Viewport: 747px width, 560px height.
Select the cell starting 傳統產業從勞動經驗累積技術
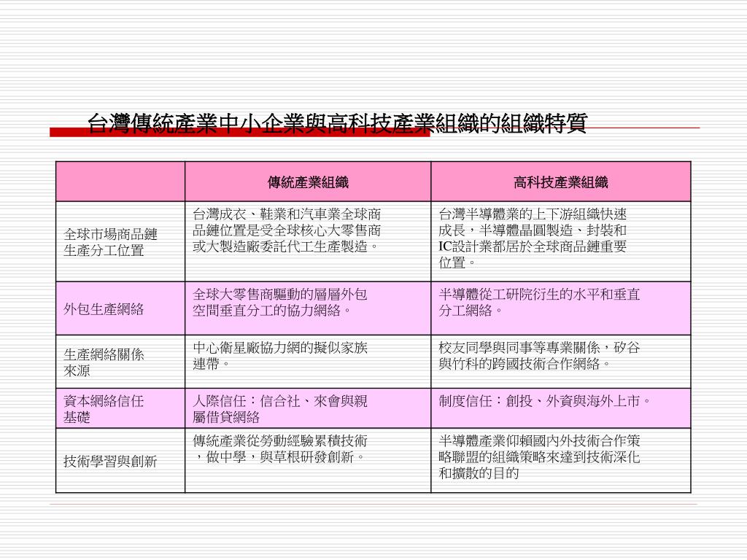tap(308, 461)
